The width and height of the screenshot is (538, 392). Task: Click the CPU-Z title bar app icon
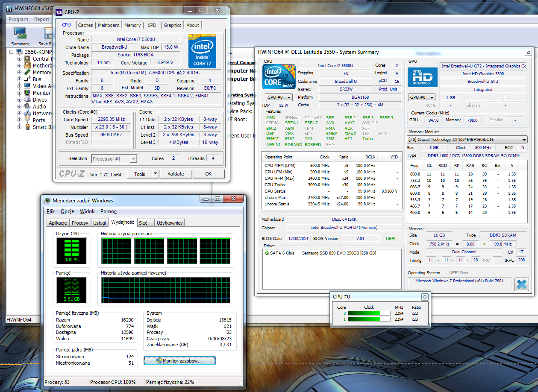(x=59, y=12)
